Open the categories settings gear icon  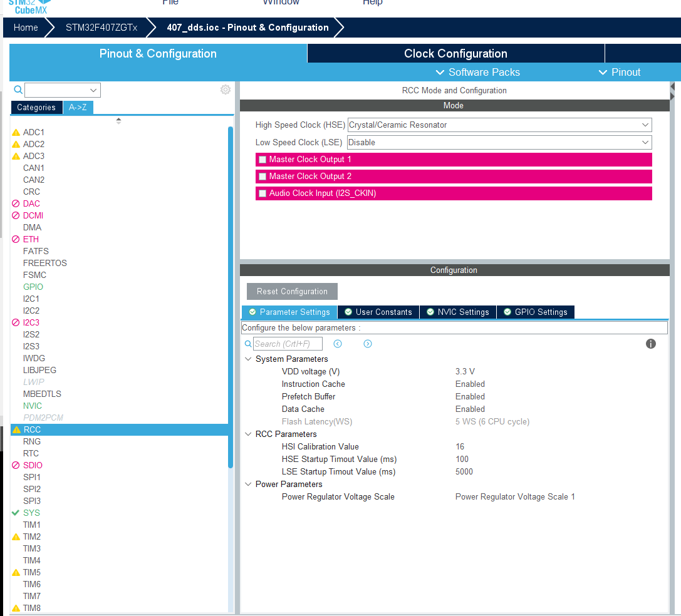(226, 90)
